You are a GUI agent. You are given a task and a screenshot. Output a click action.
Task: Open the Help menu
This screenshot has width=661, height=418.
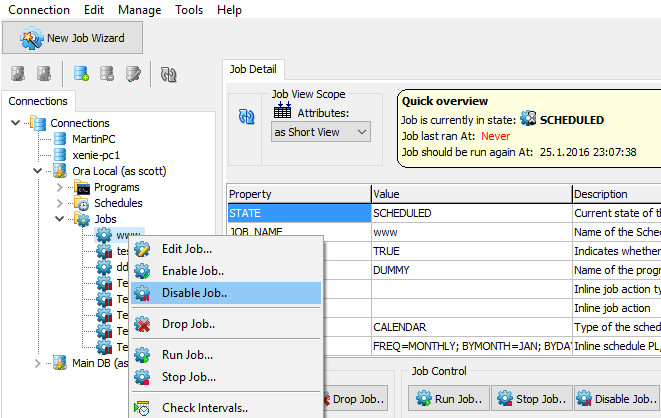coord(229,10)
